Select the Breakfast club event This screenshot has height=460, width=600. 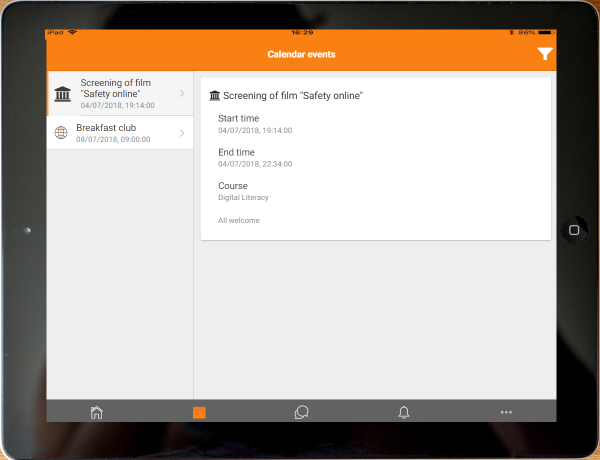pos(115,133)
